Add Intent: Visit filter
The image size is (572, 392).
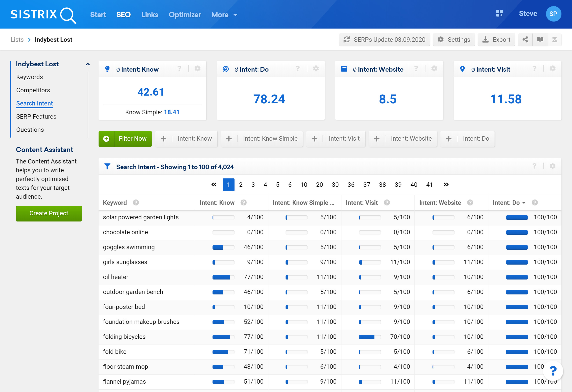(336, 139)
